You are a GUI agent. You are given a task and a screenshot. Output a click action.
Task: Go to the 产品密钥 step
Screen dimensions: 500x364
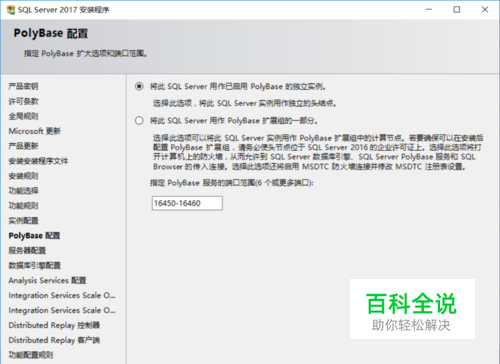click(x=23, y=86)
